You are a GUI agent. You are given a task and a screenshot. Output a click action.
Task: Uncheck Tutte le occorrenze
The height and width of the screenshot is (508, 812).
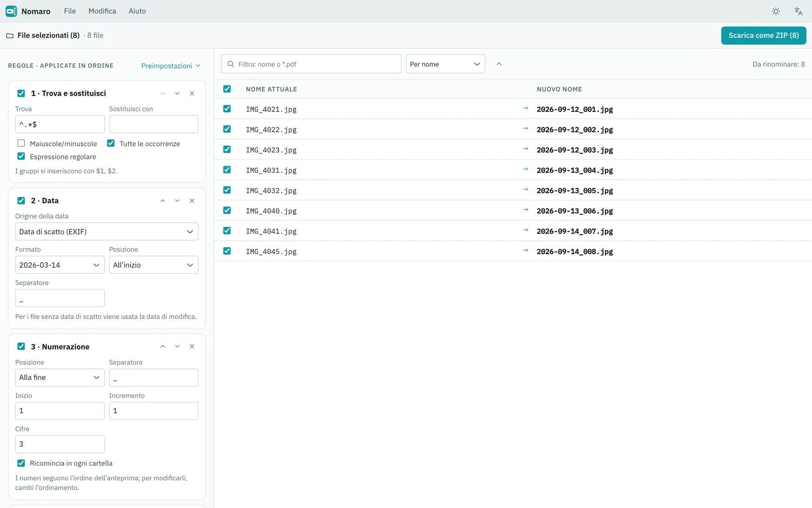111,143
